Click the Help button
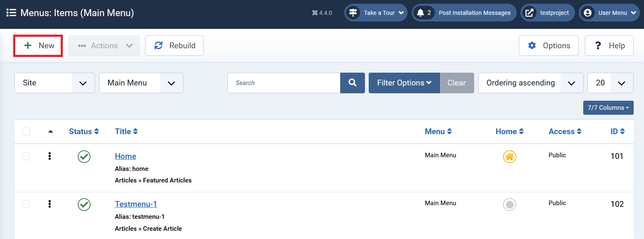Viewport: 644px width, 239px height. coord(609,45)
